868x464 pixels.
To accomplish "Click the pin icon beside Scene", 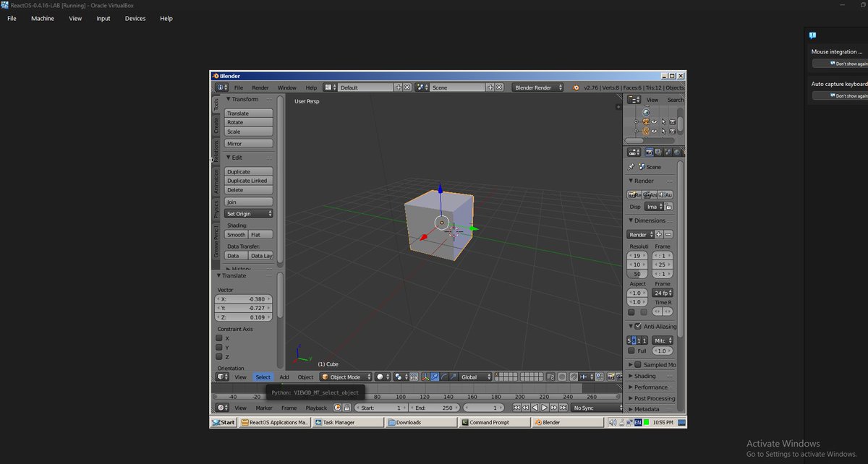I will click(x=631, y=167).
